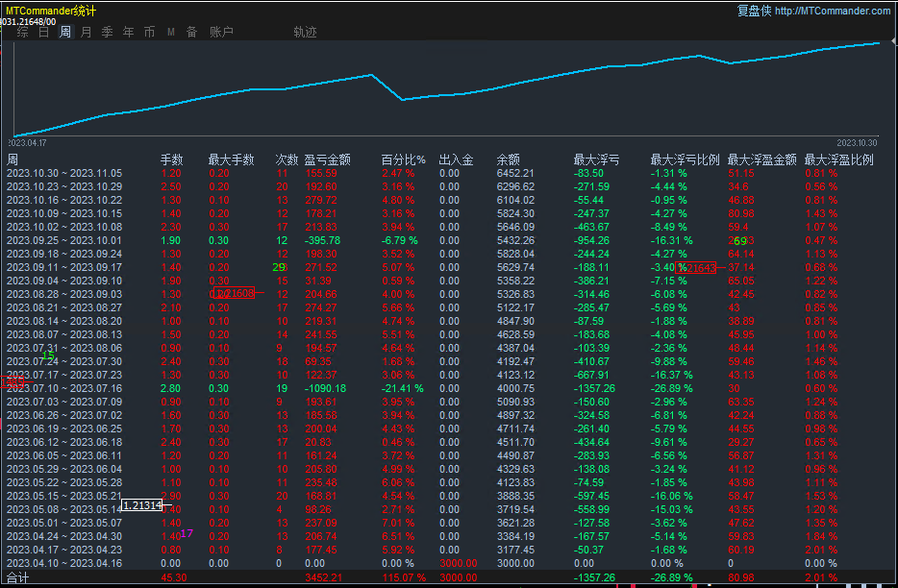Open the 季 quarterly tab
This screenshot has width=898, height=588.
click(107, 32)
